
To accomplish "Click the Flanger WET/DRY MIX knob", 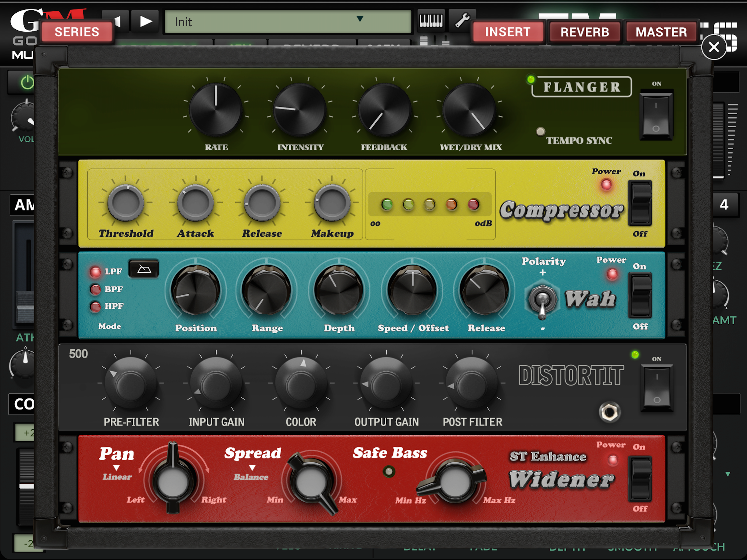I will click(469, 110).
